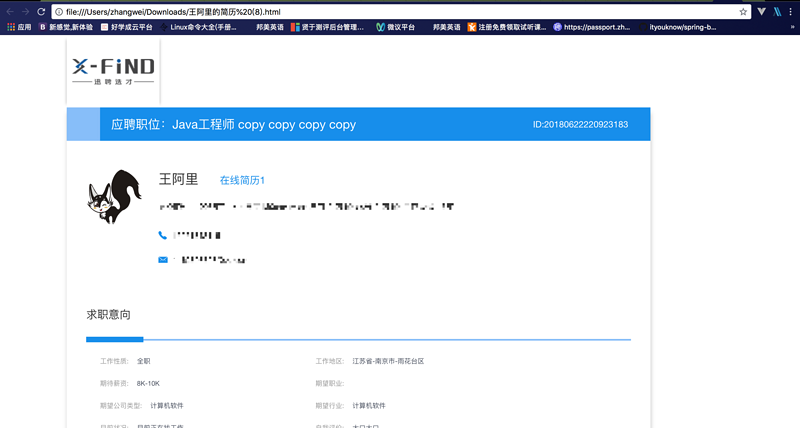
Task: Open the 资于测评后台管理 bookmark
Action: [x=327, y=27]
